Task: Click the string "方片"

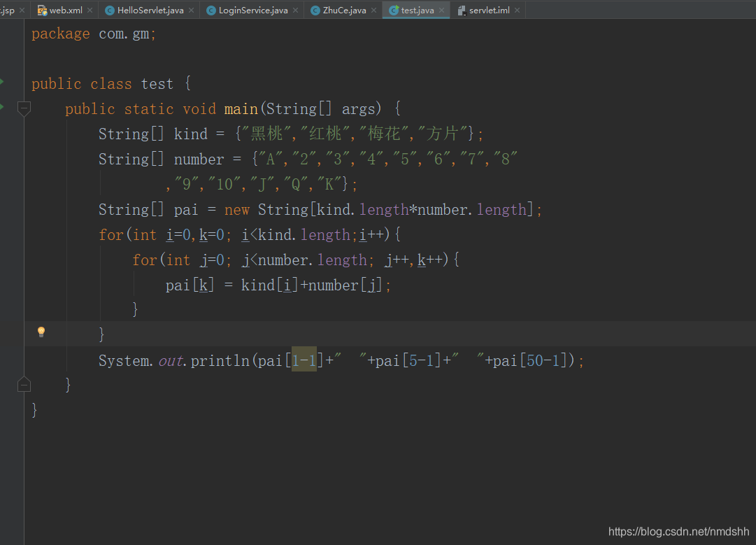Action: (443, 134)
